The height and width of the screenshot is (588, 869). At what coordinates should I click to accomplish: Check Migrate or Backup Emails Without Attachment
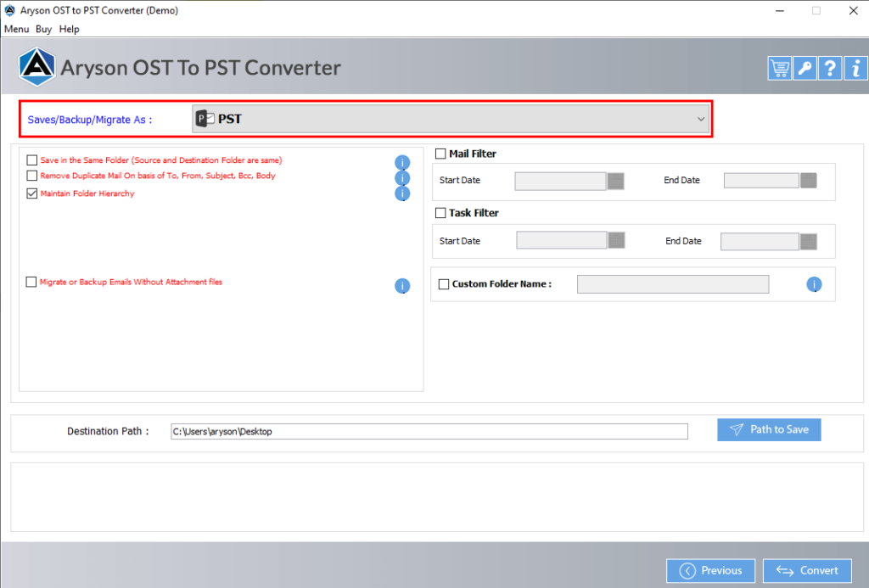tap(31, 282)
